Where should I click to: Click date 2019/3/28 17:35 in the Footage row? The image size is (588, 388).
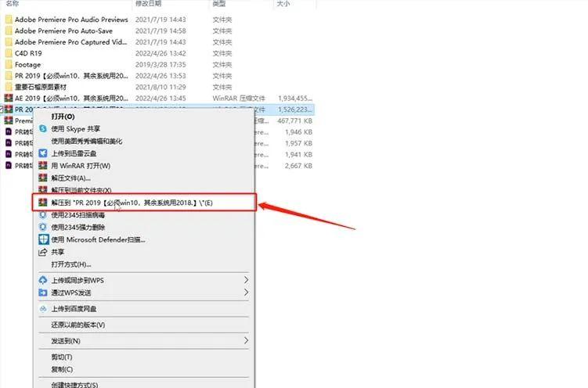tap(161, 64)
